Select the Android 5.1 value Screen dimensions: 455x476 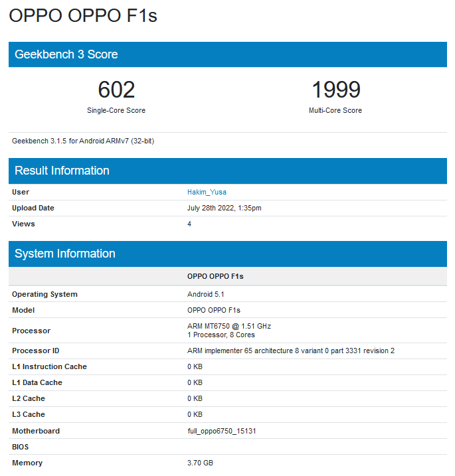(x=206, y=295)
